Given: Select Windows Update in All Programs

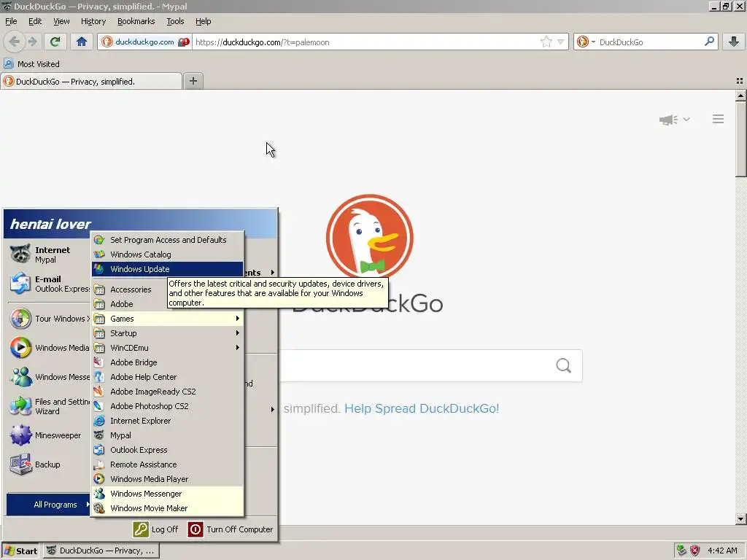Looking at the screenshot, I should 167,269.
